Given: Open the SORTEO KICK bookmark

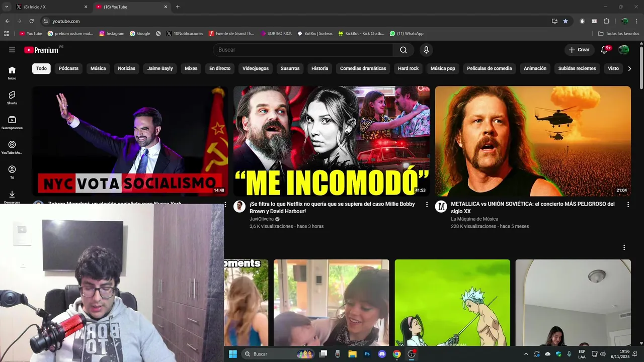Looking at the screenshot, I should [276, 34].
